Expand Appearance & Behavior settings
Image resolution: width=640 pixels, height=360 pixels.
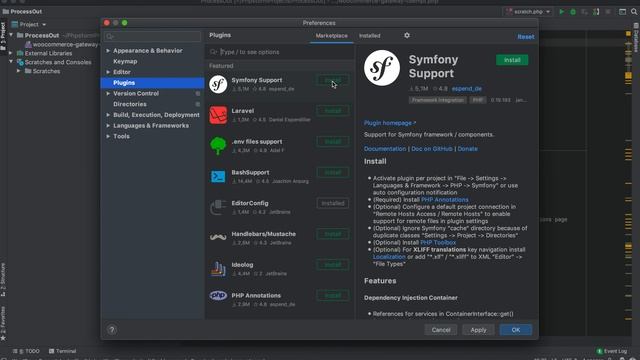[x=108, y=51]
